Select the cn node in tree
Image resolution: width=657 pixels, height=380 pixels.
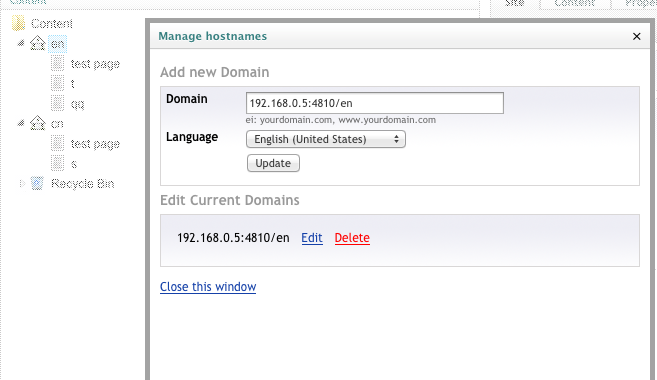click(57, 124)
